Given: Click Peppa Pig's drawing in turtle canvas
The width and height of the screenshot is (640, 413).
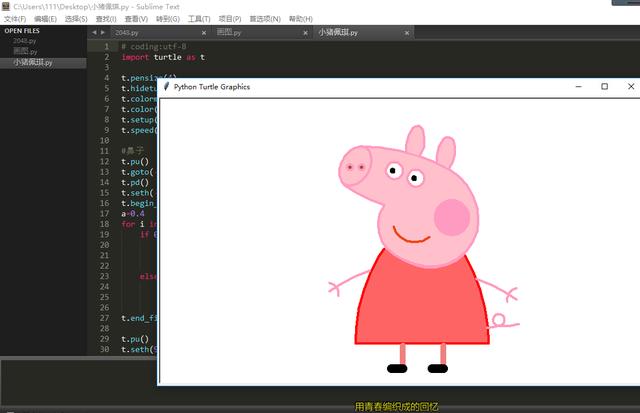Looking at the screenshot, I should (x=423, y=249).
